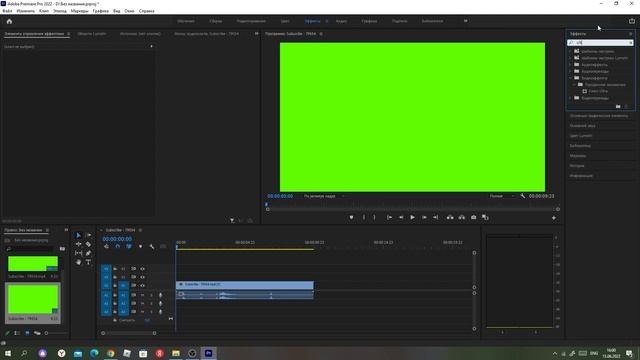This screenshot has height=360, width=640.
Task: Go to Out point in Program monitor
Action: tap(436, 218)
